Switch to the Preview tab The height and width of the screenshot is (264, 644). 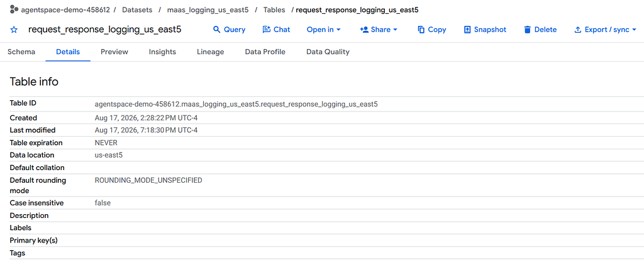(x=114, y=52)
